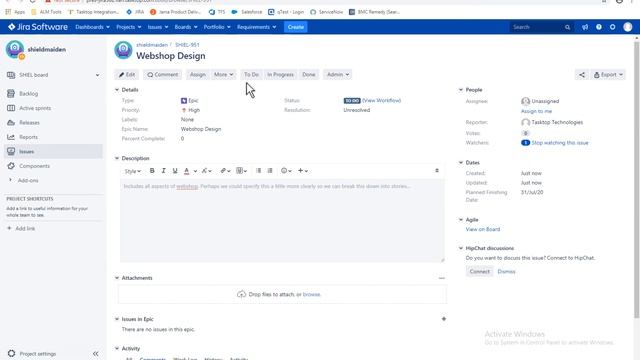Click the text color A icon
This screenshot has width=640, height=360.
click(187, 171)
